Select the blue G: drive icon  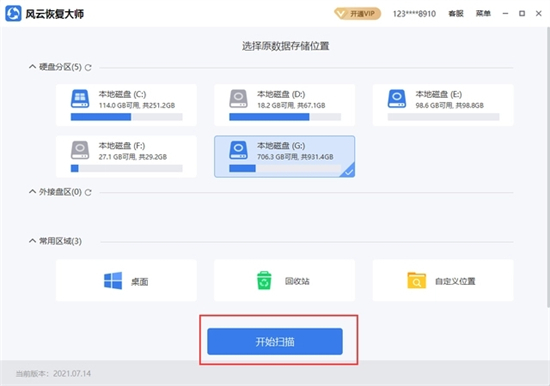click(x=239, y=150)
